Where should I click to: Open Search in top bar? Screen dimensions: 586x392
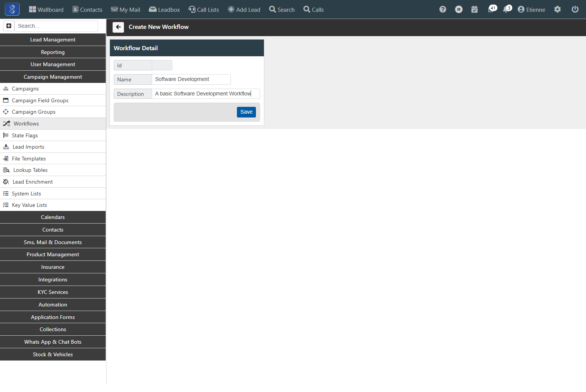pyautogui.click(x=282, y=10)
